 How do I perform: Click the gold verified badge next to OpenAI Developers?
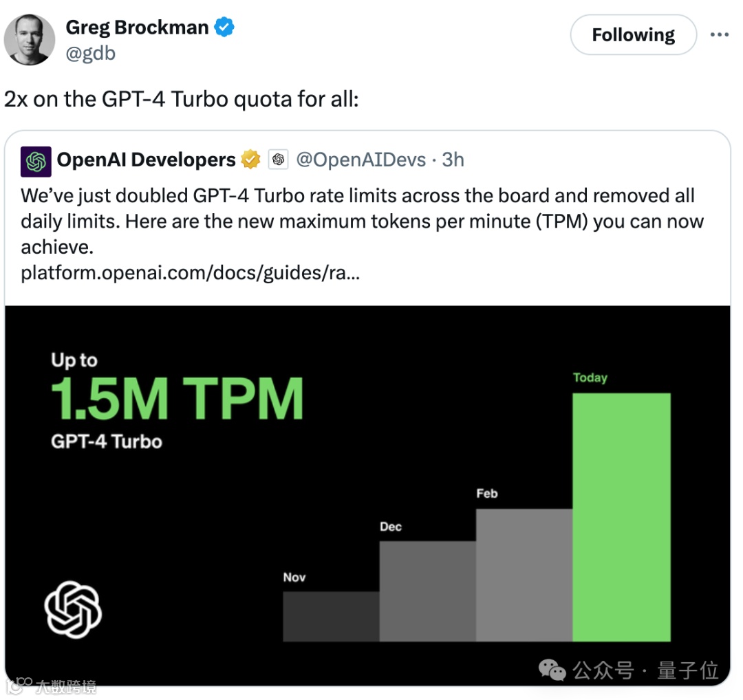pyautogui.click(x=250, y=160)
